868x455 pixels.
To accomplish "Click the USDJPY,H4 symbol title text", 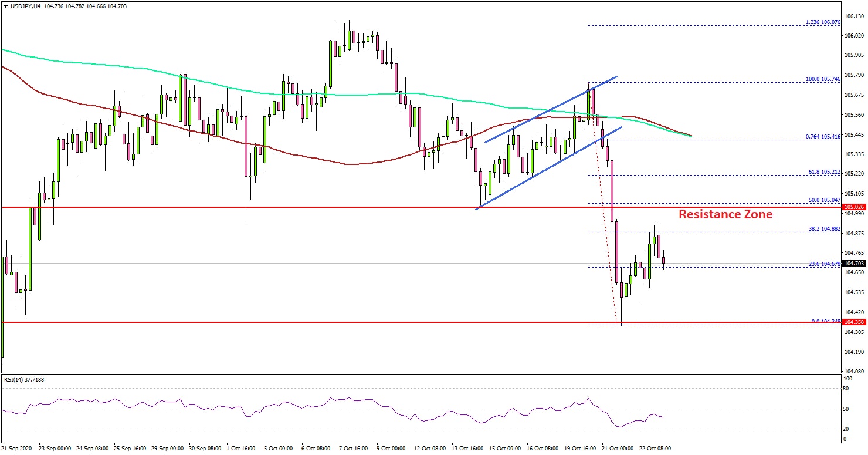I will (x=27, y=6).
